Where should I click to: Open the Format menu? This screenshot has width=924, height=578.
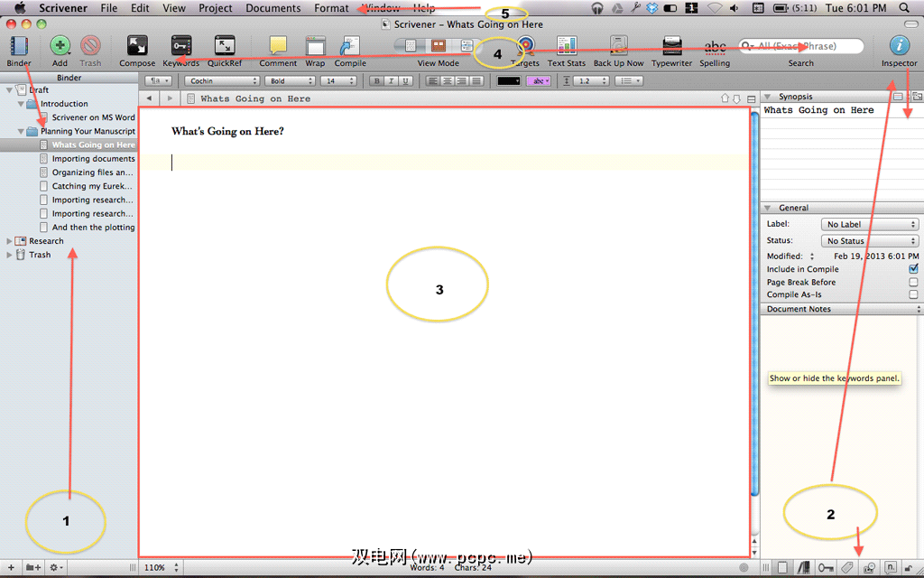(331, 8)
